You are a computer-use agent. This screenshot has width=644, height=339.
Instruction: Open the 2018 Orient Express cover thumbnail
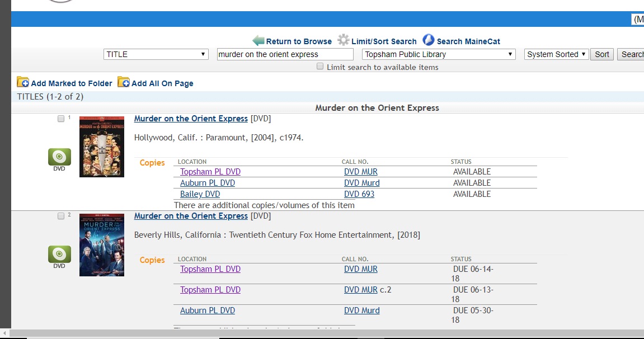(x=102, y=244)
